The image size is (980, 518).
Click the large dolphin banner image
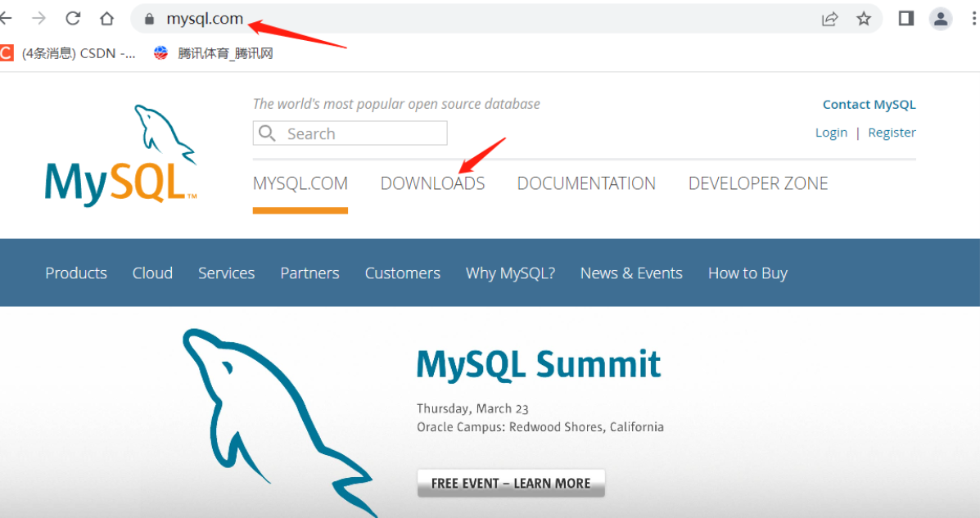[x=282, y=423]
